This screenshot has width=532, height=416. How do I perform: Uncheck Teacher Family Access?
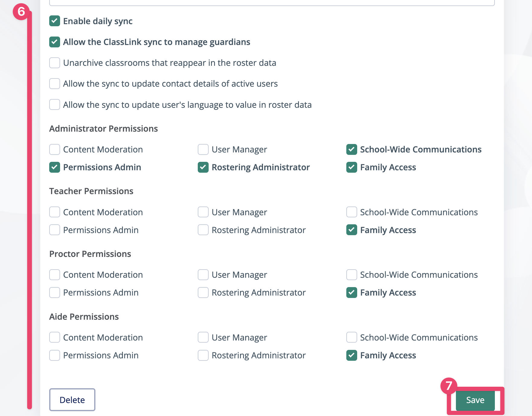click(x=352, y=230)
